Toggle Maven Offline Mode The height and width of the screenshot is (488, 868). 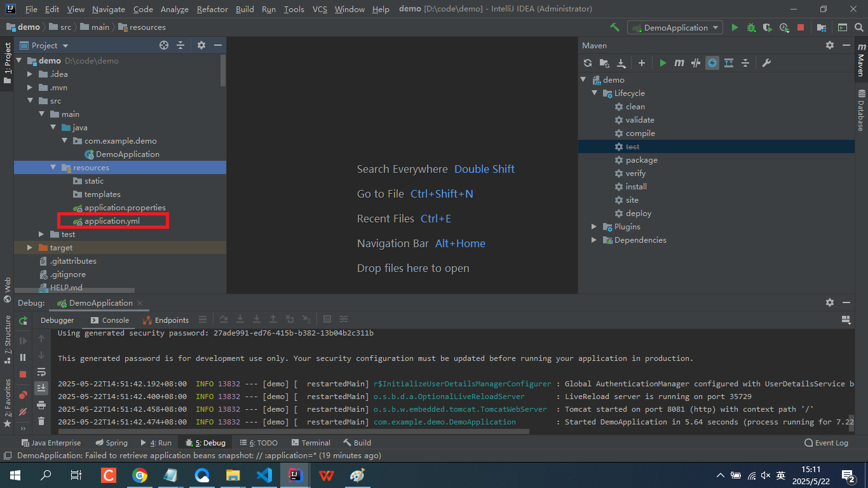pos(696,63)
